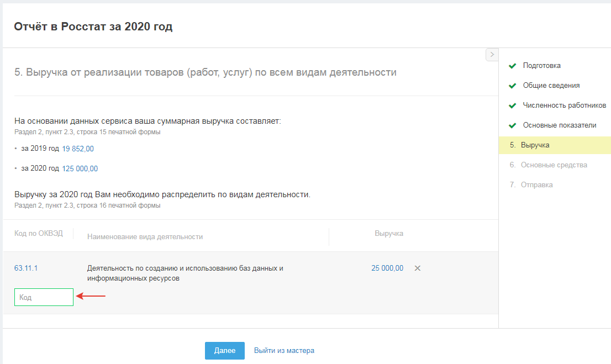
Task: Click the green checkmark next to Общие сведения
Action: 513,86
